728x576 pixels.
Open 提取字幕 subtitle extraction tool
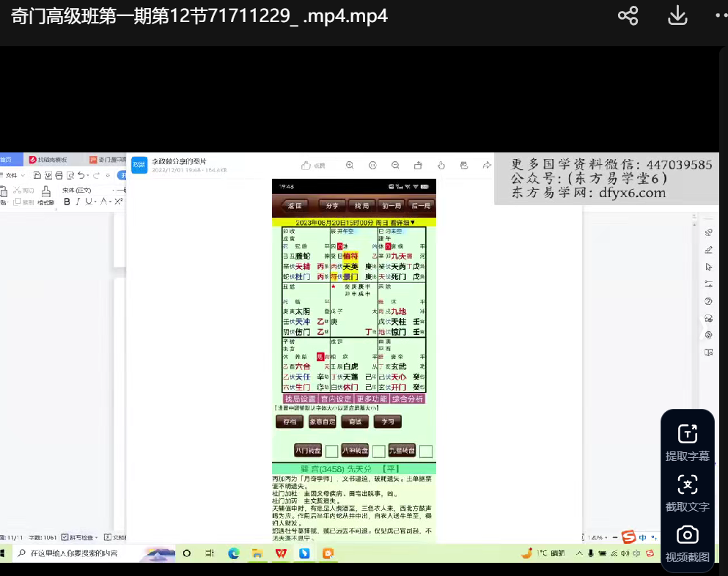687,443
